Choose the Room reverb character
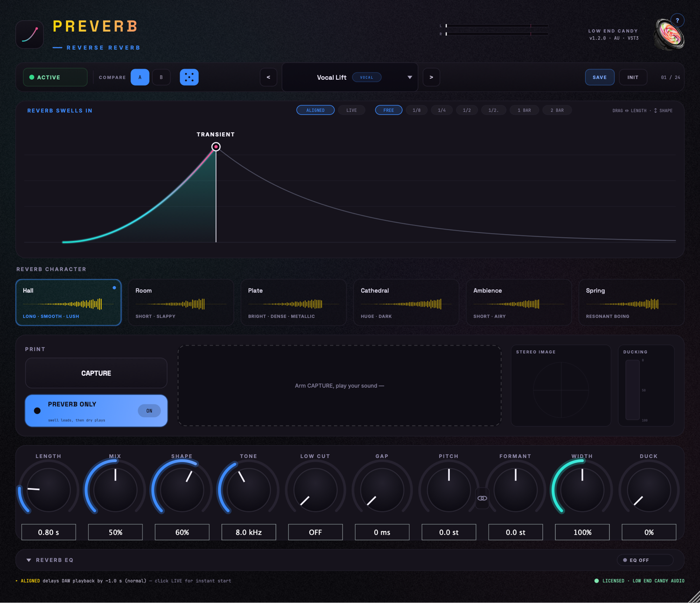 coord(181,302)
